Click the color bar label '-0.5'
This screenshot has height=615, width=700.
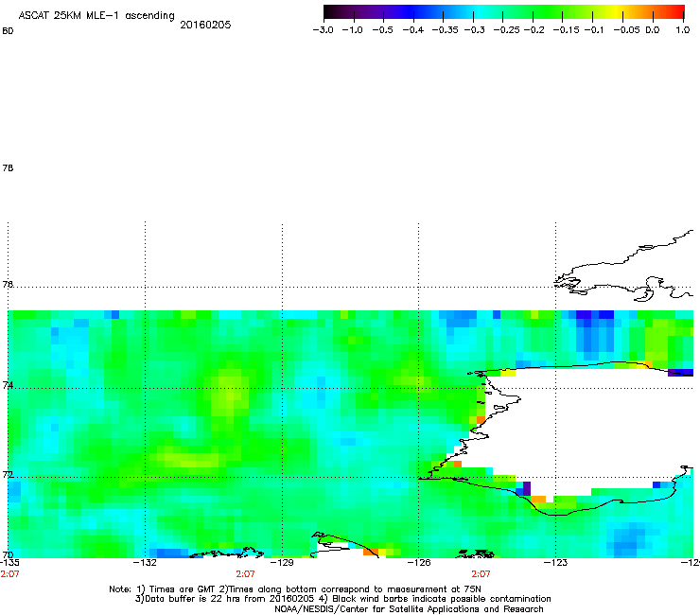point(382,30)
